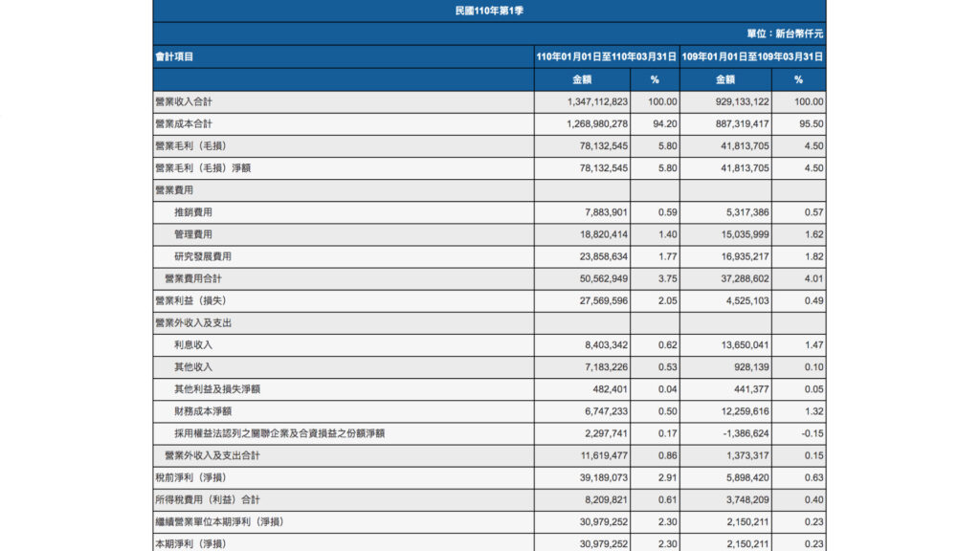Click the 營業成本合計 row label

pos(184,123)
